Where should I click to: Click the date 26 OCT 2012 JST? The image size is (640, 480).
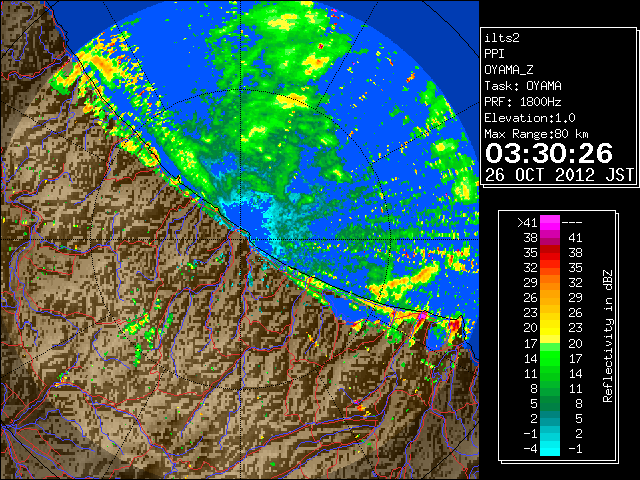(559, 175)
